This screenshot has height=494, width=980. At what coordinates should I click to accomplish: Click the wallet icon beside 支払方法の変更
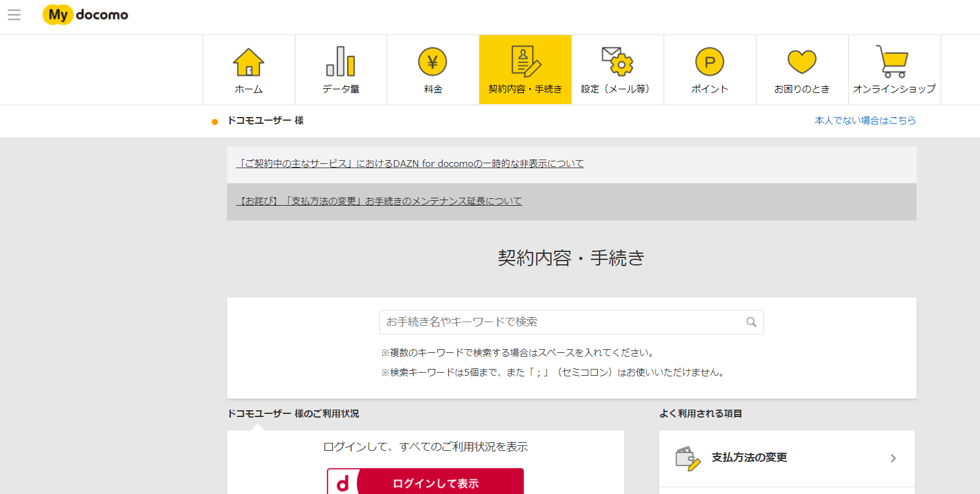click(x=688, y=459)
